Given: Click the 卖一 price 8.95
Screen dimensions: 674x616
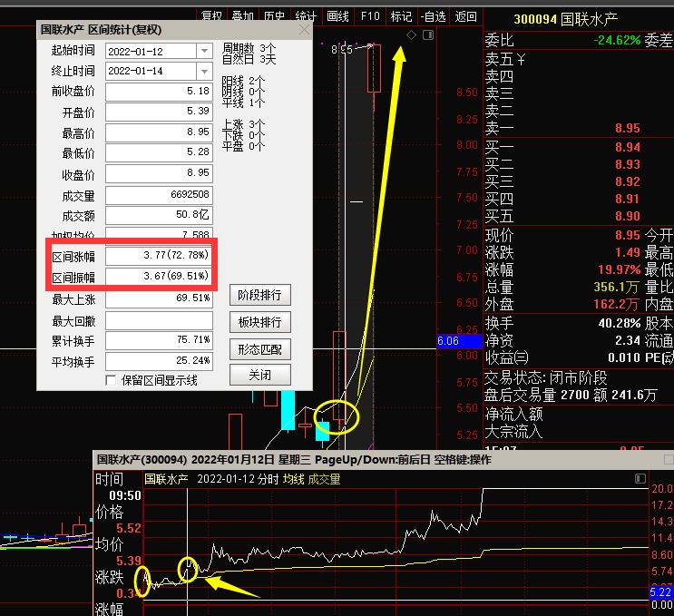Looking at the screenshot, I should tap(627, 128).
